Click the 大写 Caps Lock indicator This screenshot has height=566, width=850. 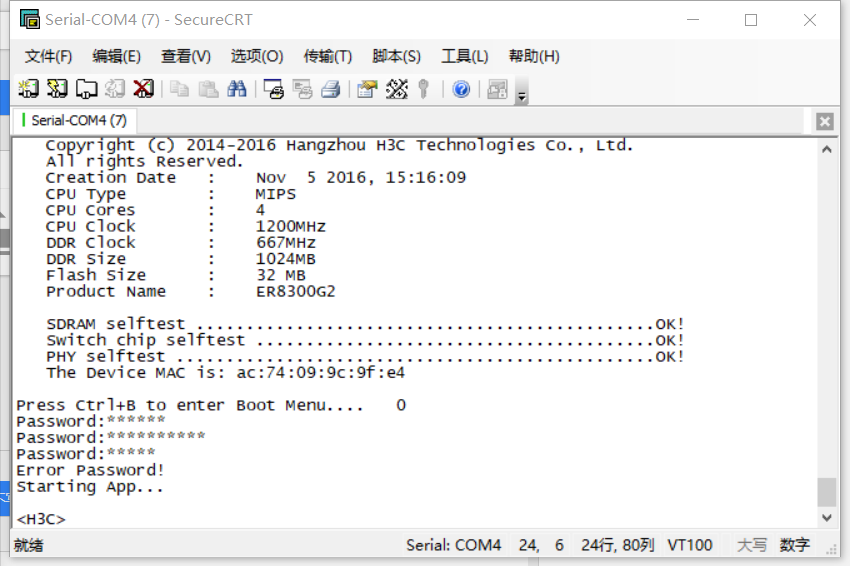[752, 545]
